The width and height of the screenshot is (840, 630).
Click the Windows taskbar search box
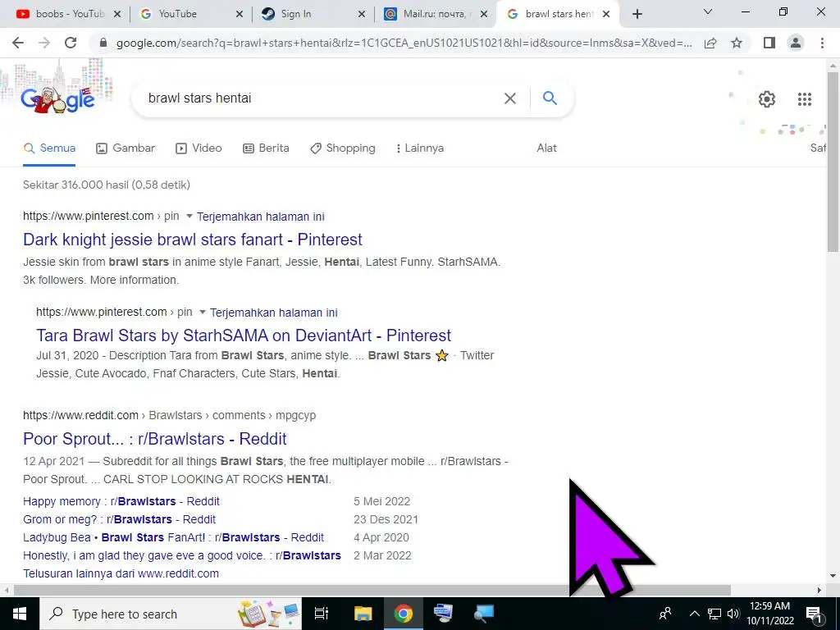(x=171, y=614)
